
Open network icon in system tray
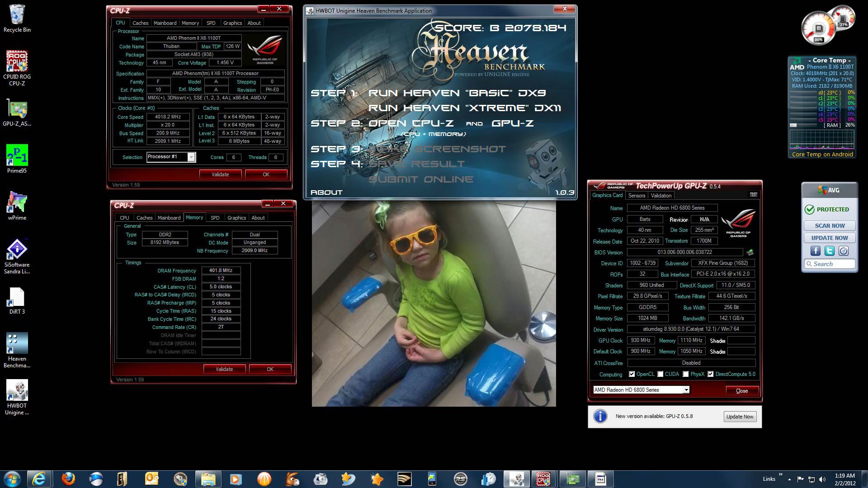811,479
